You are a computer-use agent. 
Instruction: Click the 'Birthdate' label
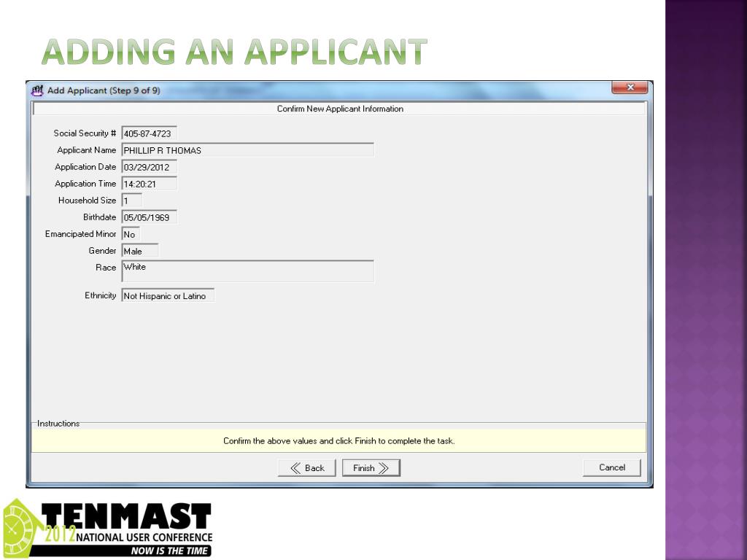coord(99,217)
